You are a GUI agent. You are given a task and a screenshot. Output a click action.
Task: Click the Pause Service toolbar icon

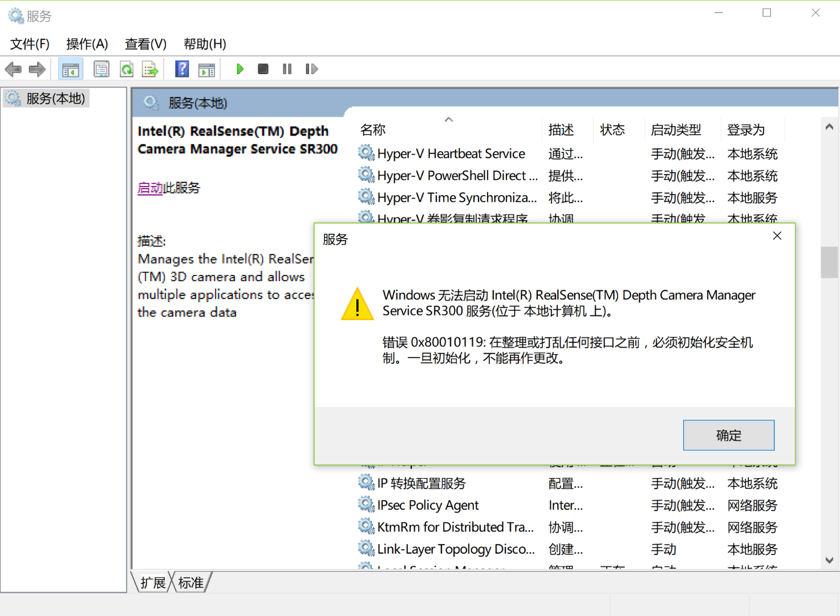point(287,69)
